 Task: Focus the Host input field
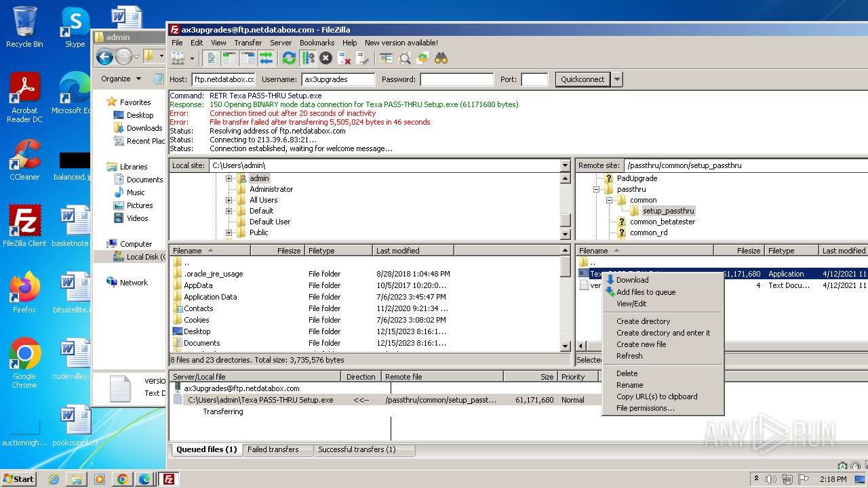[224, 79]
